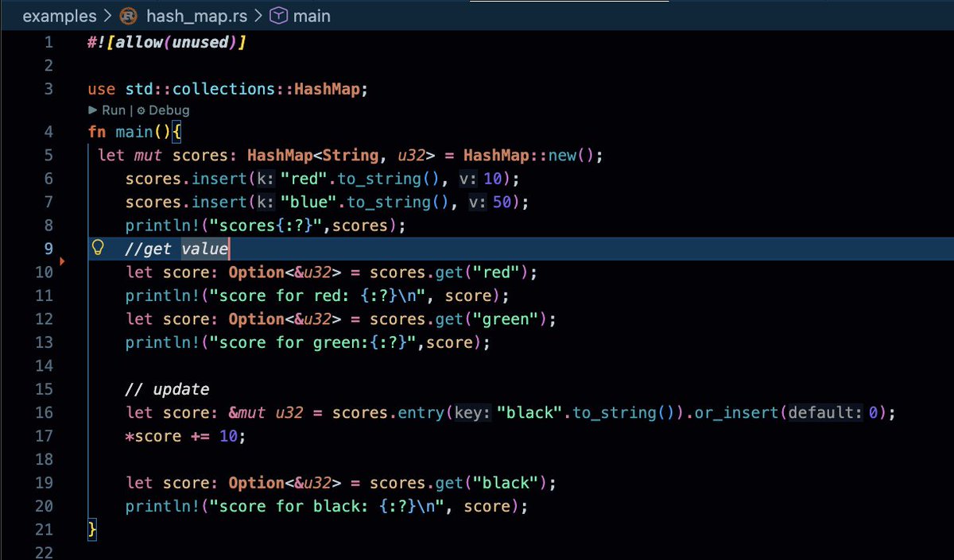Click line number 16 in gutter
Viewport: 954px width, 560px height.
pyautogui.click(x=45, y=412)
